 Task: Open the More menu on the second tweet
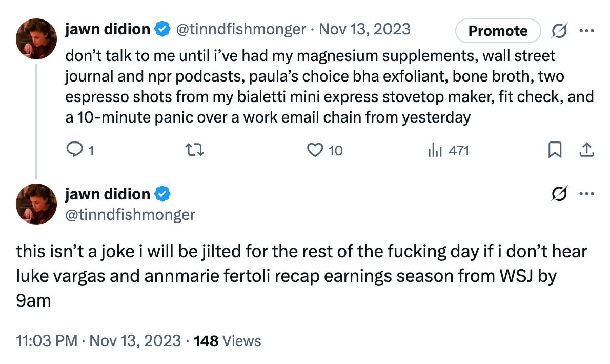pyautogui.click(x=586, y=194)
